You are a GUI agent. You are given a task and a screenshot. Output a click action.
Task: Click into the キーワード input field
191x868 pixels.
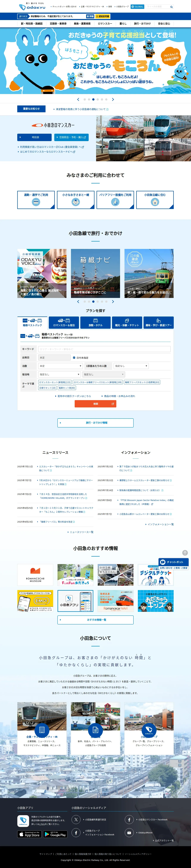click(104, 349)
